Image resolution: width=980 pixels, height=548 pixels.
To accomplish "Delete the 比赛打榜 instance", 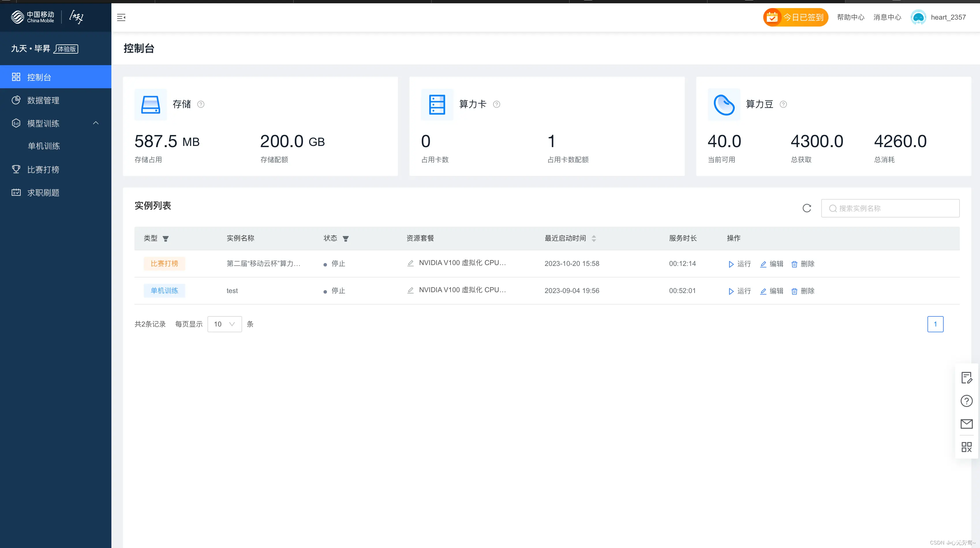I will 803,264.
